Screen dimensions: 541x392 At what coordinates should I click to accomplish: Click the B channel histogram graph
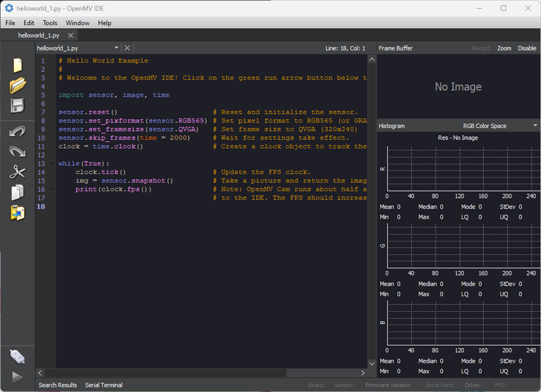[x=464, y=323]
